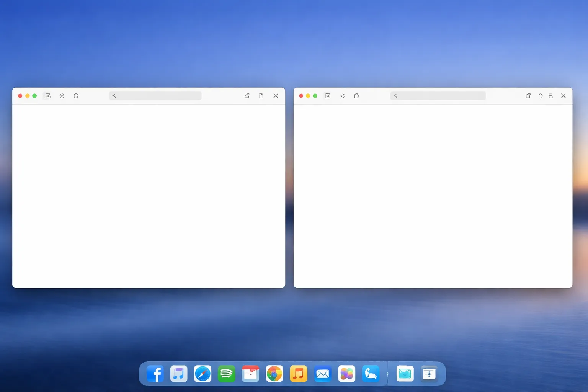Click the note-square icon in left window toolbar
Image resolution: width=588 pixels, height=392 pixels.
[48, 96]
